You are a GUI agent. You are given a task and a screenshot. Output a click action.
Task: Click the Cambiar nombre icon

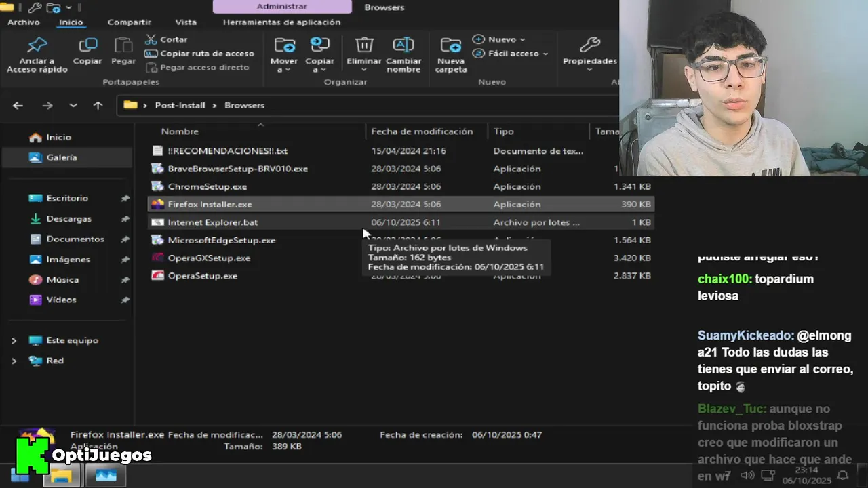403,45
